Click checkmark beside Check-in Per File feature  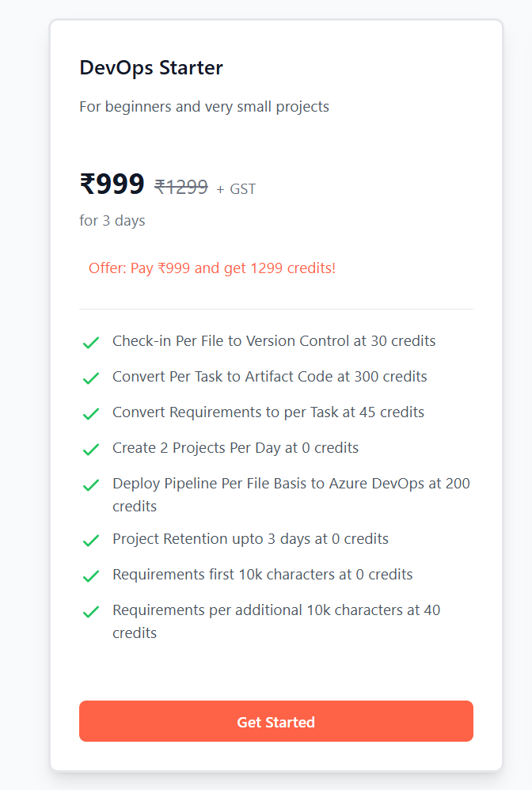click(x=91, y=343)
